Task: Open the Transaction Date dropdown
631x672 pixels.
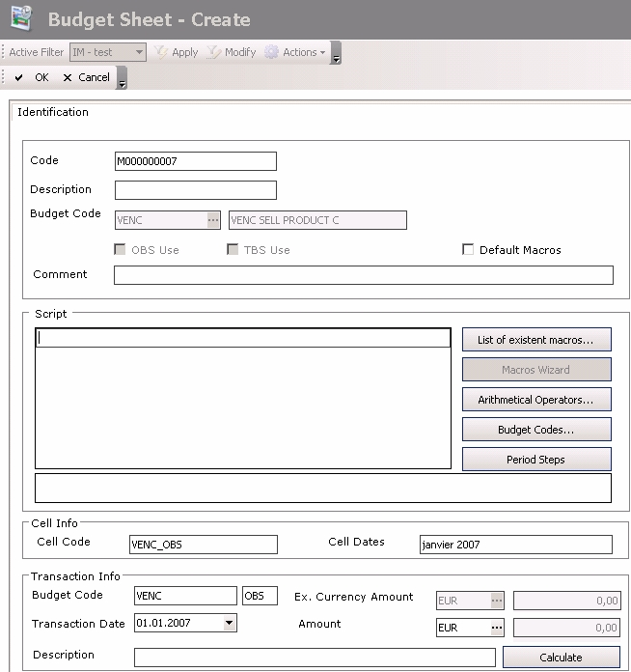Action: tap(229, 624)
